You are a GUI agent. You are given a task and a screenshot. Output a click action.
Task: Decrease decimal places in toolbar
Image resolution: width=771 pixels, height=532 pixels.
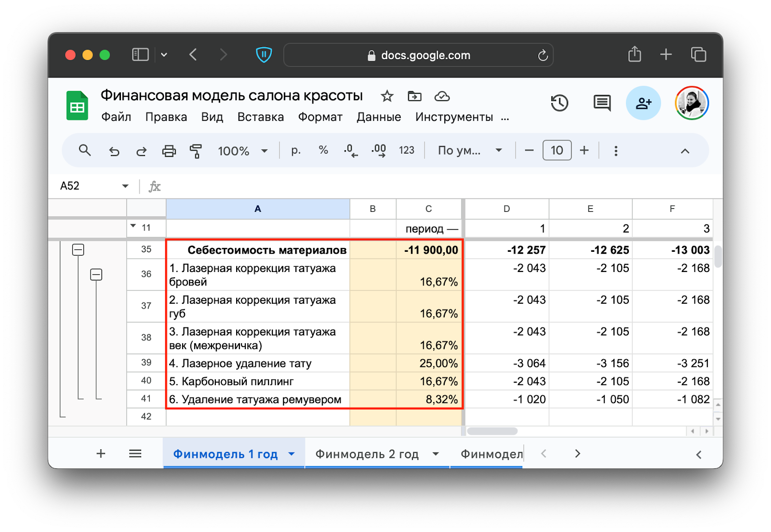pyautogui.click(x=350, y=151)
